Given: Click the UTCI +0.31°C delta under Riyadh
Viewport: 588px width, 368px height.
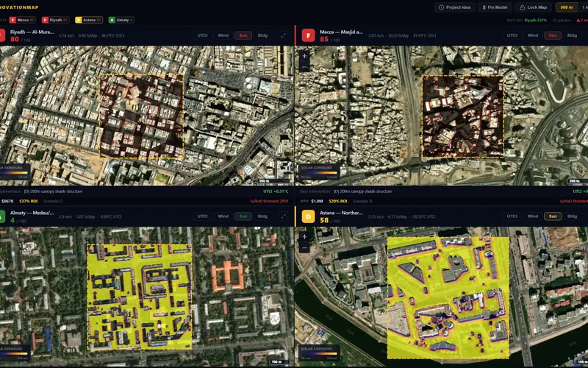Looking at the screenshot, I should coord(276,191).
